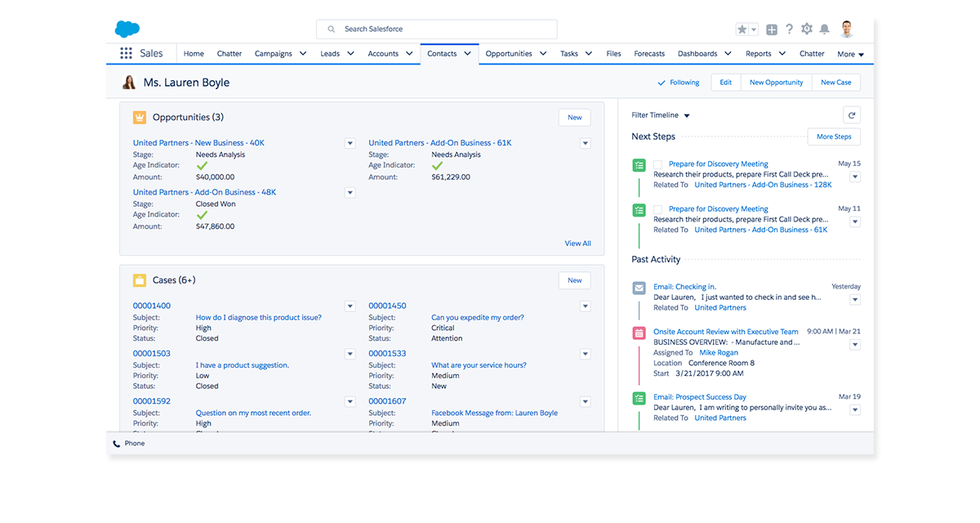Click the Salesforce cloud logo
Viewport: 980px width, 523px height.
(127, 29)
